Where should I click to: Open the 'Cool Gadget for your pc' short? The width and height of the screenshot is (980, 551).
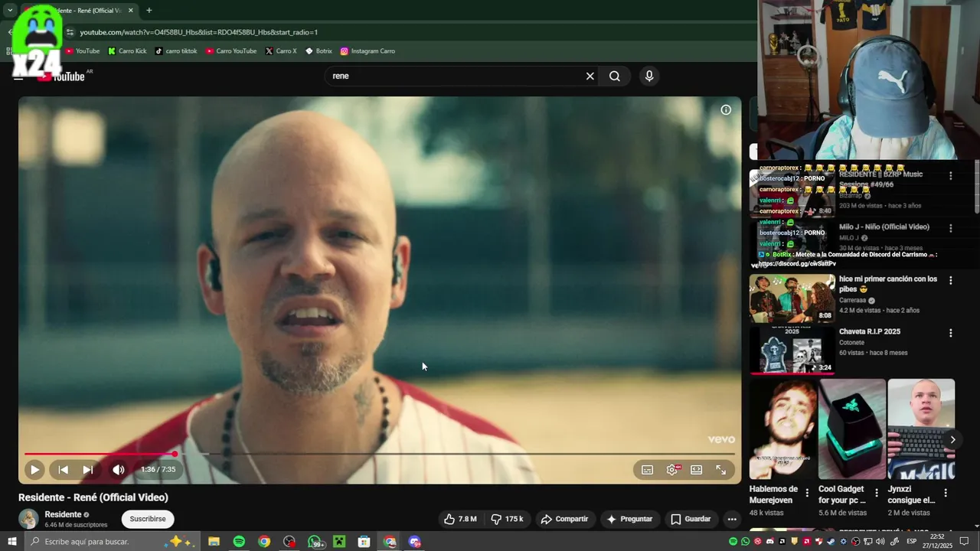[852, 429]
